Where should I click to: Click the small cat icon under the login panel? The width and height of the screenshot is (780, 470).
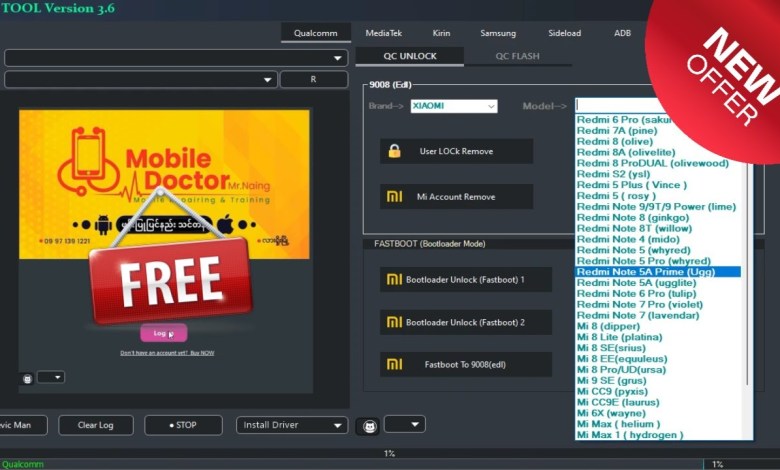coord(27,379)
